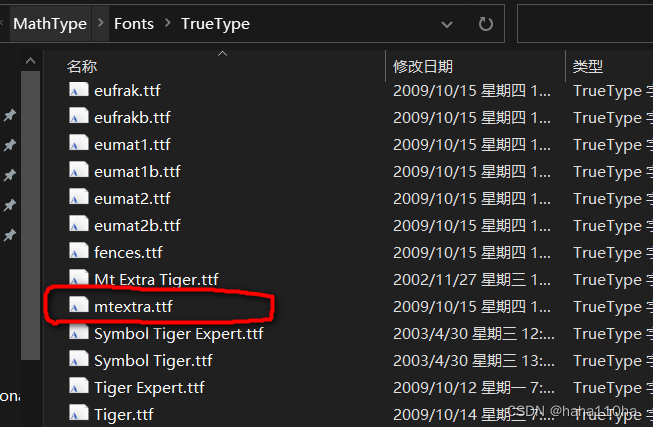The image size is (653, 427).
Task: Click the navigation pane scroll up arrow
Action: (x=30, y=61)
